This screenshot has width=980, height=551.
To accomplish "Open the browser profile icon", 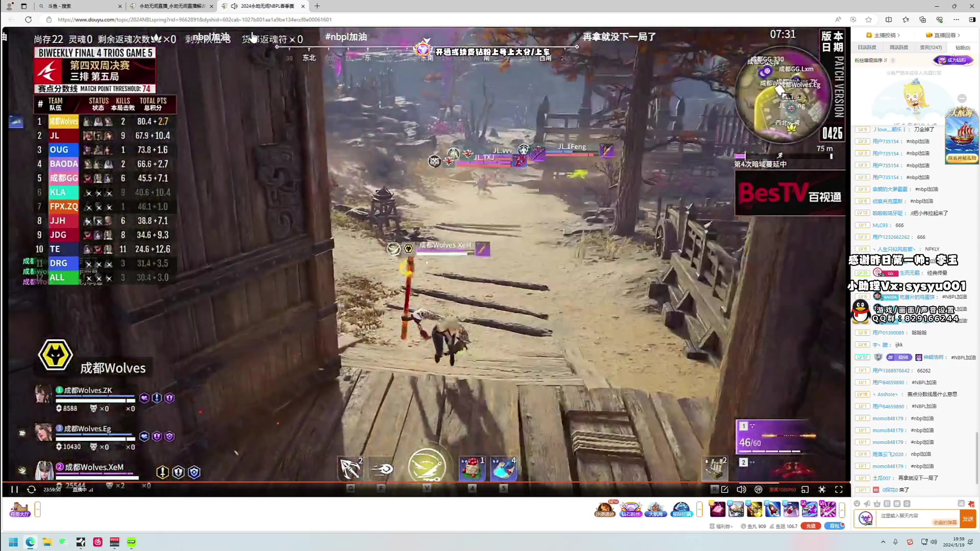I will click(x=9, y=6).
